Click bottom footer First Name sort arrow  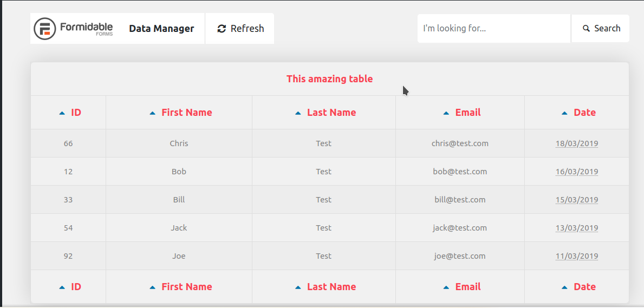pyautogui.click(x=152, y=287)
